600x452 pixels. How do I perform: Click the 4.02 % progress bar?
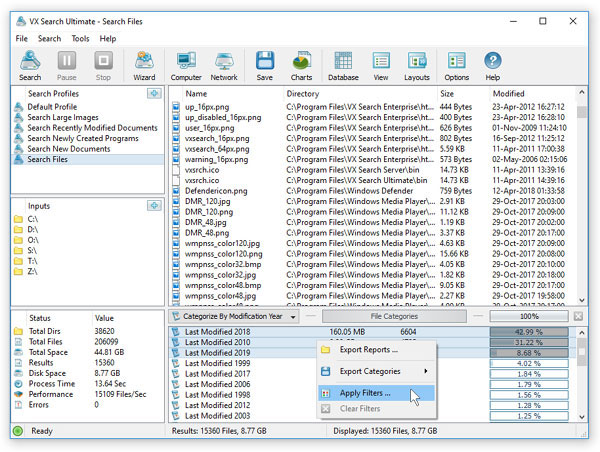tap(529, 363)
